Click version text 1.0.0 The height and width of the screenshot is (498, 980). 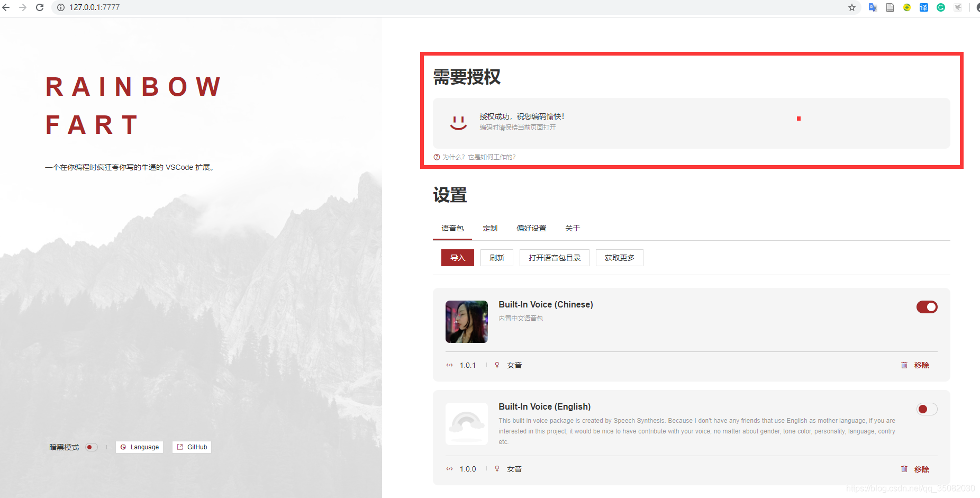coord(468,469)
